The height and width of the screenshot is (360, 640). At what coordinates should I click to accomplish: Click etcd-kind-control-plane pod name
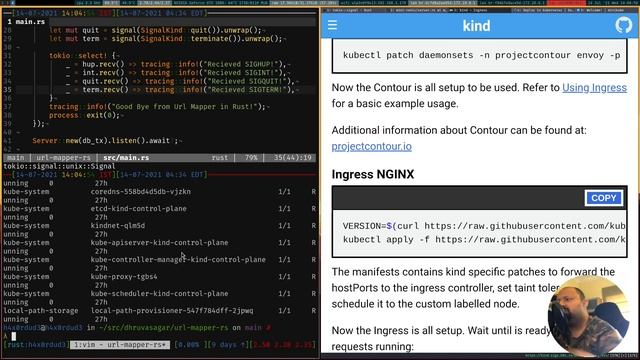tap(138, 209)
